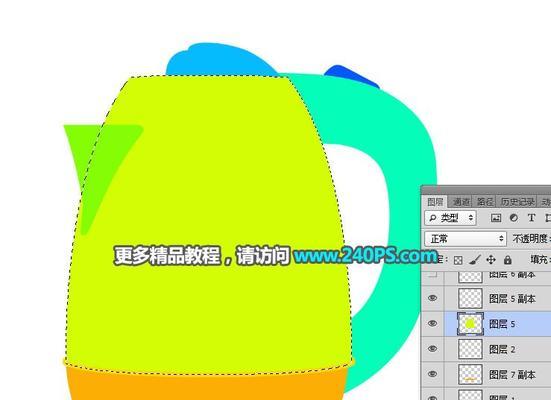Select layer name 图层 2
This screenshot has height=400, width=551.
click(x=502, y=349)
